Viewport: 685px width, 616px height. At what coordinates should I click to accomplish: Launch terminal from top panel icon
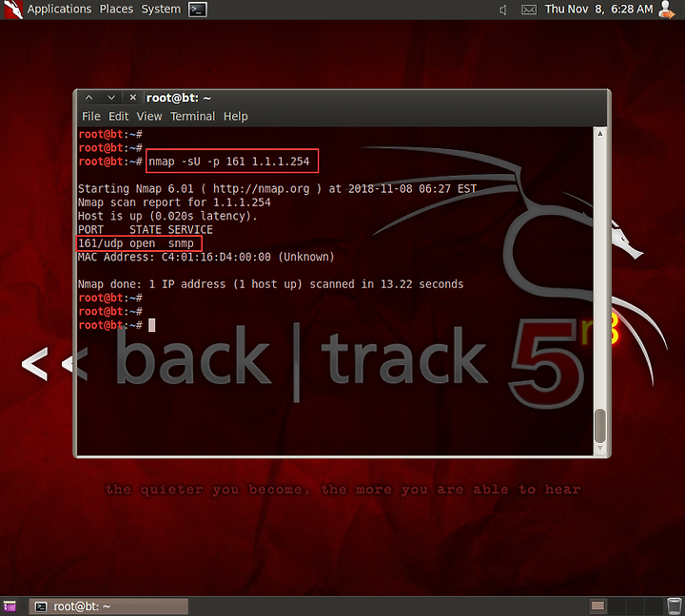[x=198, y=10]
